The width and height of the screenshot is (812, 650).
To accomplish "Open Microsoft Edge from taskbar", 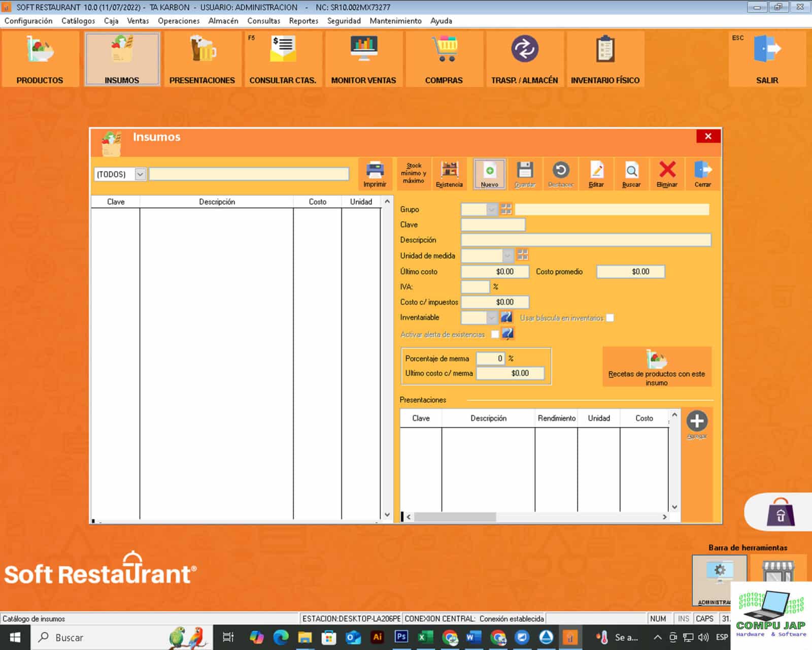I will [281, 637].
